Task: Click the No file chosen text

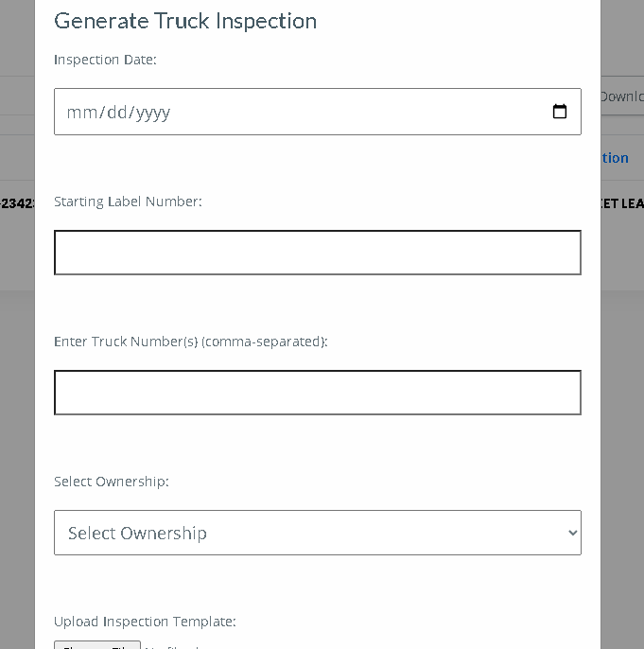Action: tap(172, 646)
